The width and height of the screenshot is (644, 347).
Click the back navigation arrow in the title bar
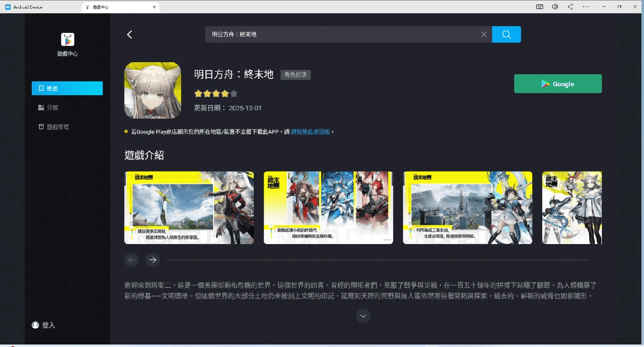tap(570, 6)
